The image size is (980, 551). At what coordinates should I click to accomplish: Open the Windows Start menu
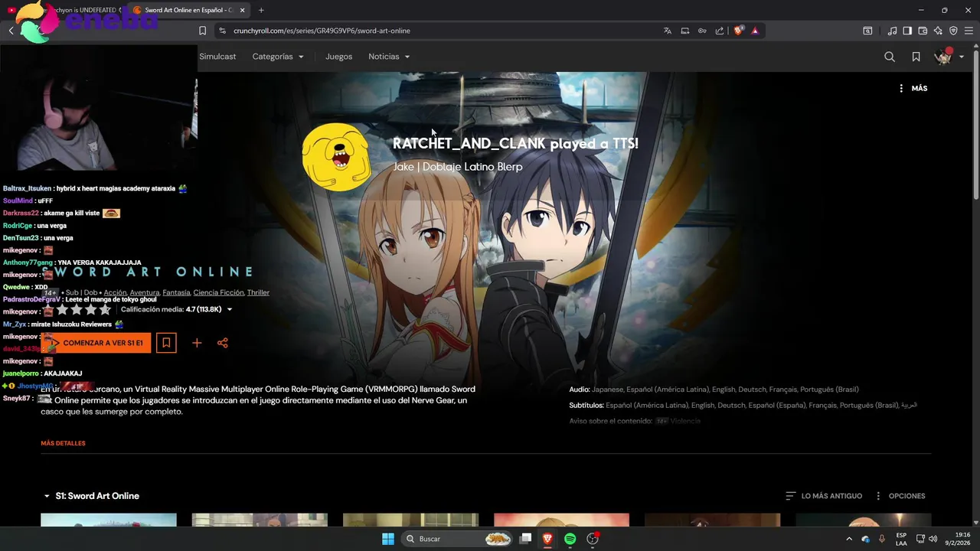(388, 539)
